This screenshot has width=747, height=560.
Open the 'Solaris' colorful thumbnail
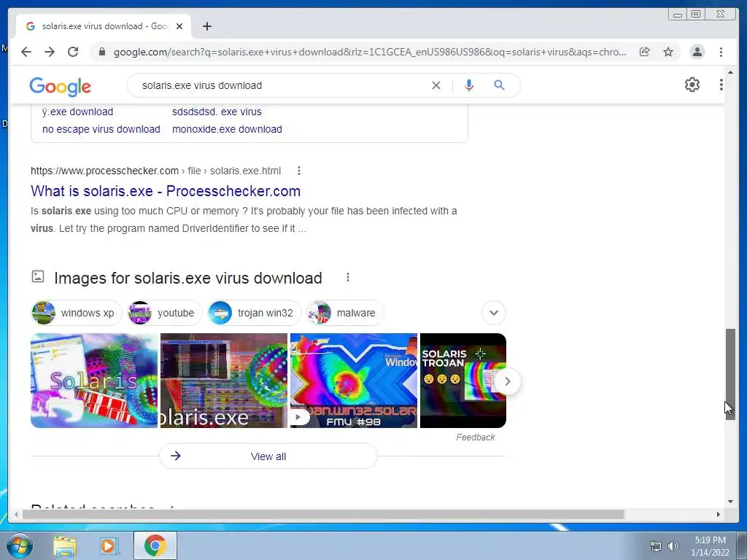coord(94,381)
